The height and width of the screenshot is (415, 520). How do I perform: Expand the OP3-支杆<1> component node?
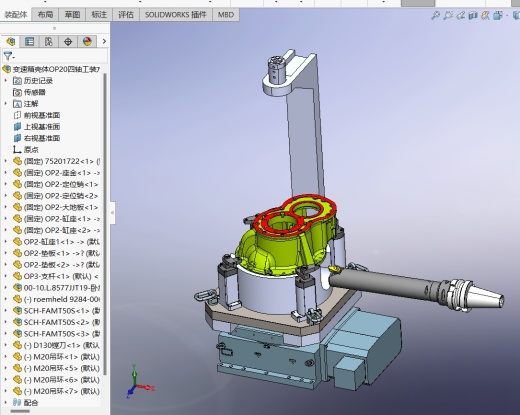[5, 276]
